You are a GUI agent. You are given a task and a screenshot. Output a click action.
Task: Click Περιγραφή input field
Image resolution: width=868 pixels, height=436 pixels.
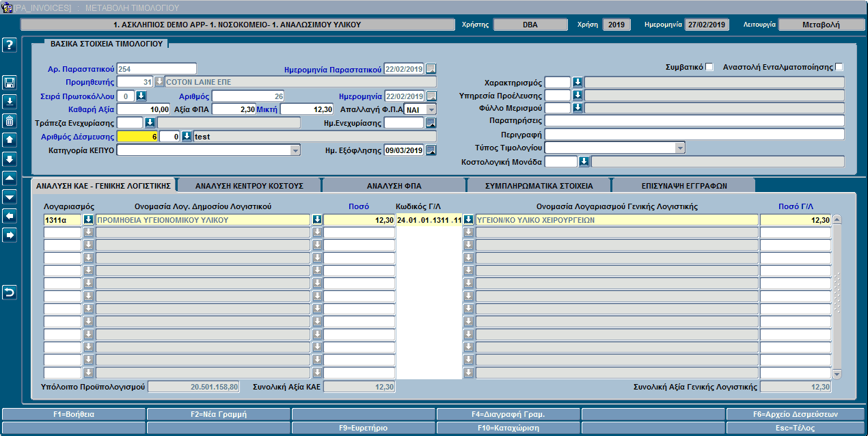(x=694, y=134)
